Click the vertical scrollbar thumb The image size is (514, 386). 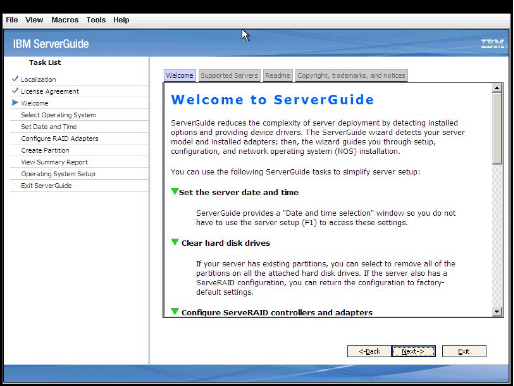point(497,128)
